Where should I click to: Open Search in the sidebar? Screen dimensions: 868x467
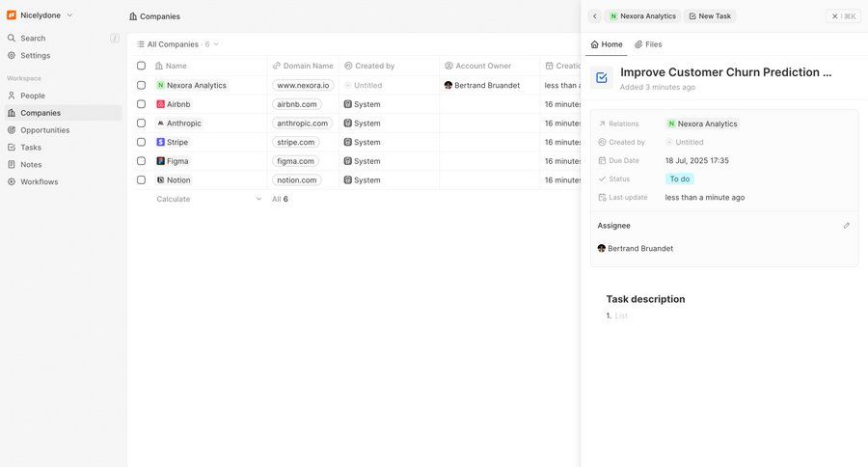tap(33, 39)
